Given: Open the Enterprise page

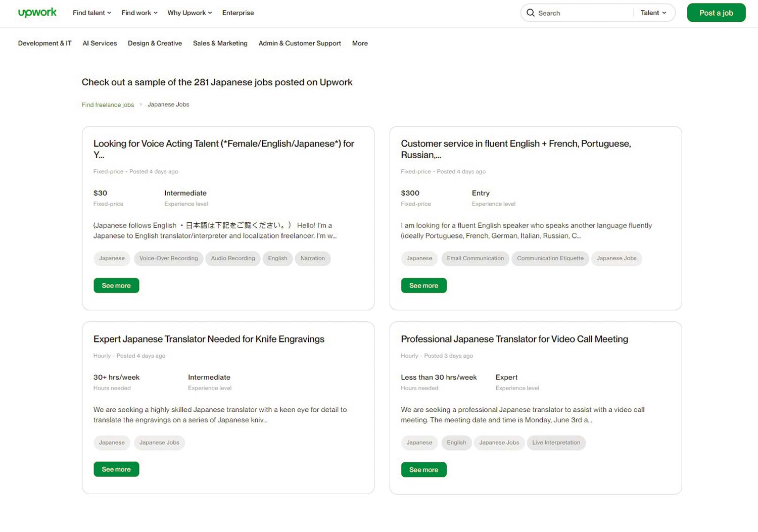Looking at the screenshot, I should pos(238,13).
